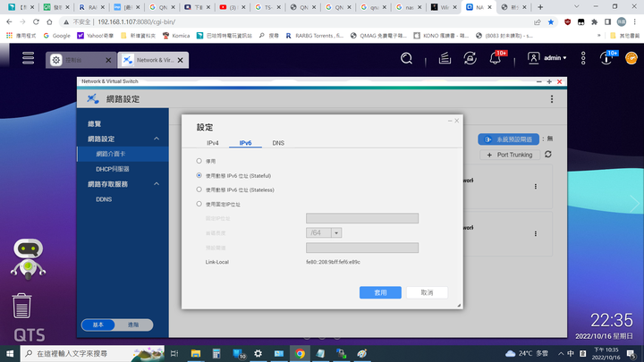Reload the browser page
This screenshot has height=362, width=644.
click(x=36, y=21)
